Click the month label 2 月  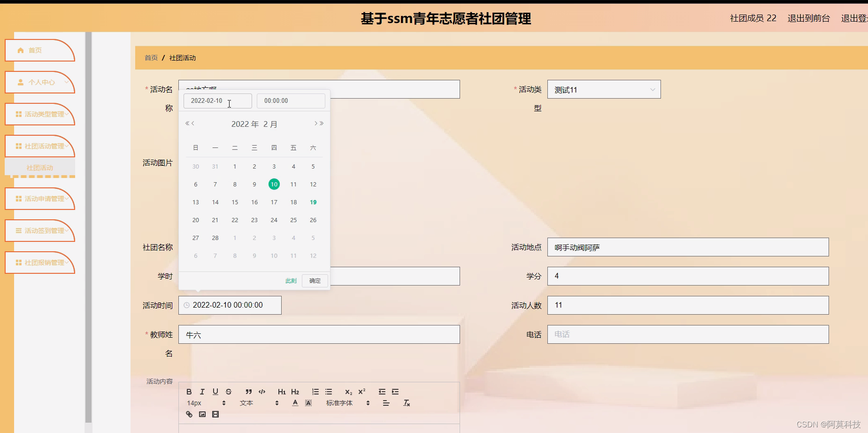coord(270,124)
